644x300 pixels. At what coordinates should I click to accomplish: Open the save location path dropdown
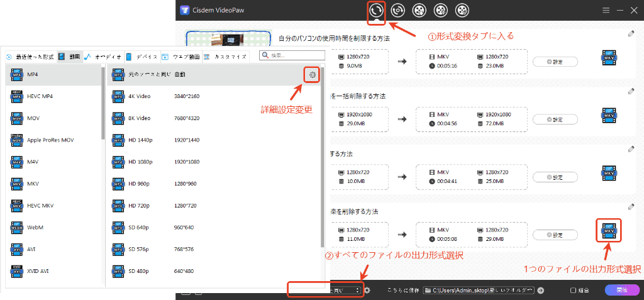click(x=479, y=290)
